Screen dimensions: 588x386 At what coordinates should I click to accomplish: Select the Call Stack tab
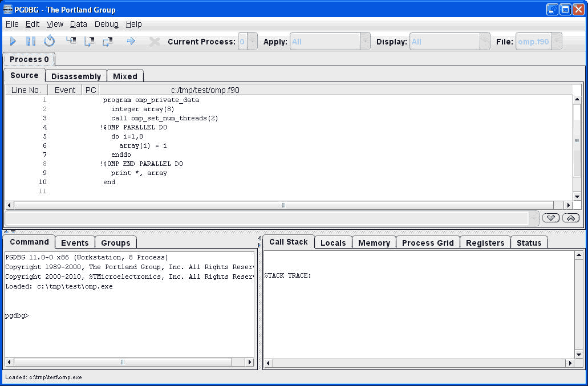(289, 242)
